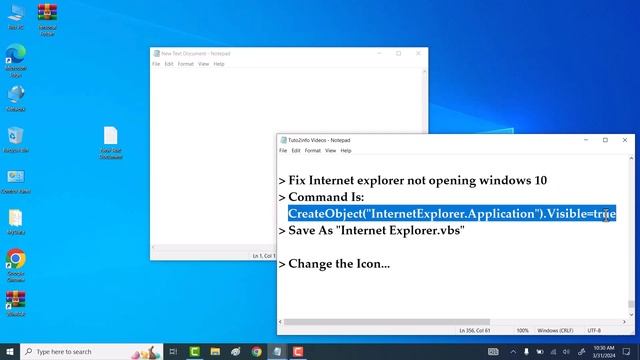
Task: Open Edit menu in Tuto2info Videos Notepad
Action: (296, 151)
